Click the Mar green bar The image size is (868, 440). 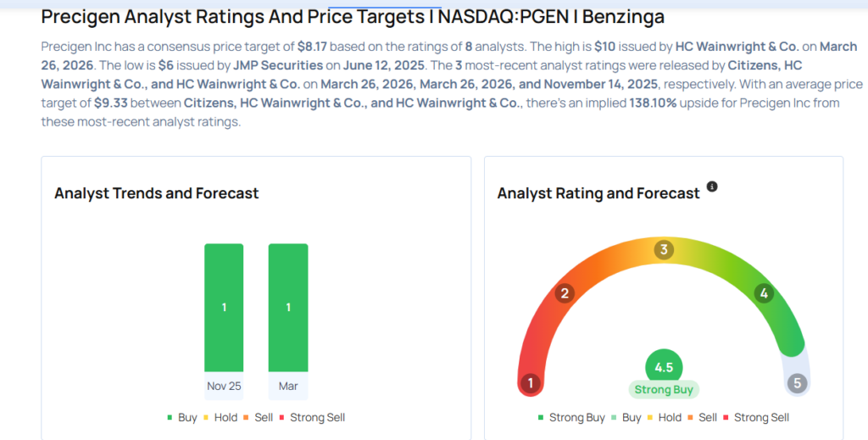[288, 307]
